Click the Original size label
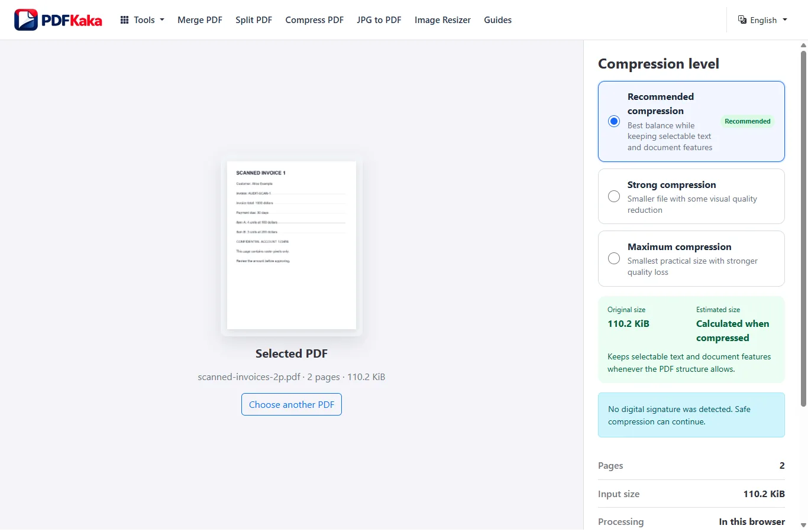Image resolution: width=808 pixels, height=532 pixels. point(626,310)
